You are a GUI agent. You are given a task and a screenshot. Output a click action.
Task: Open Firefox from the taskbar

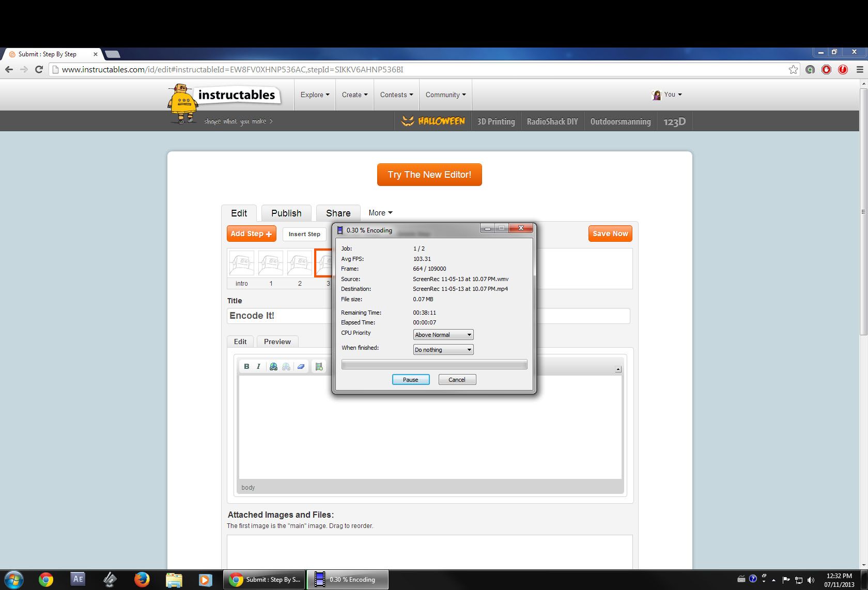(x=142, y=580)
